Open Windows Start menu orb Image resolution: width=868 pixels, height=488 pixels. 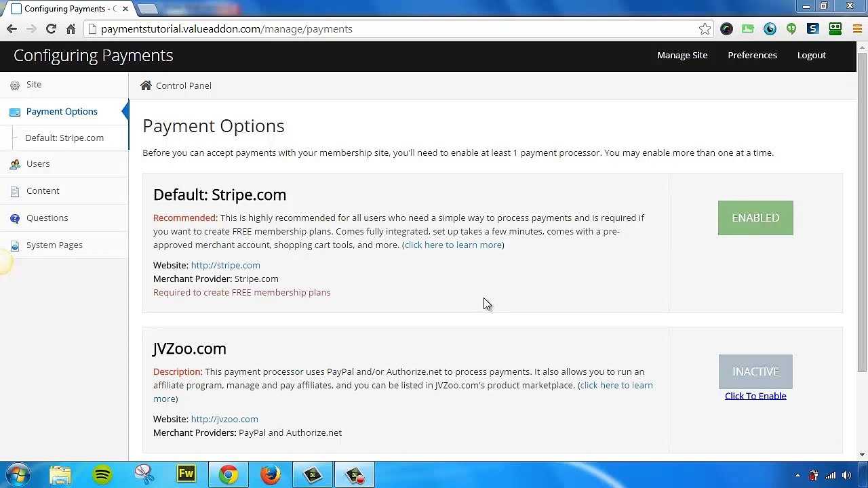pos(18,474)
